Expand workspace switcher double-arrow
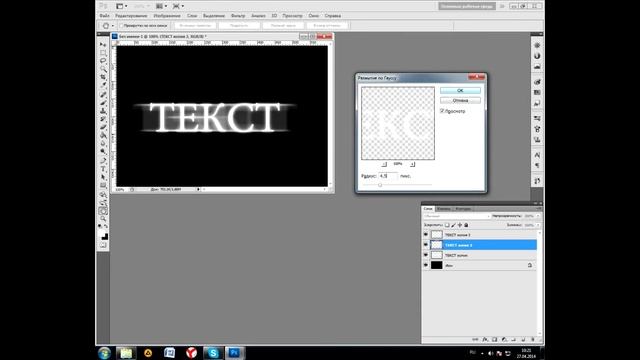 pos(502,6)
